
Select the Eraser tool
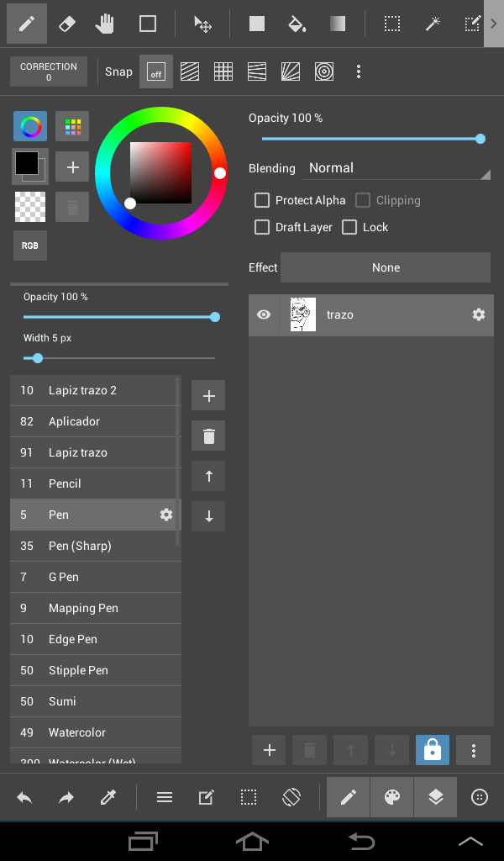pos(69,23)
